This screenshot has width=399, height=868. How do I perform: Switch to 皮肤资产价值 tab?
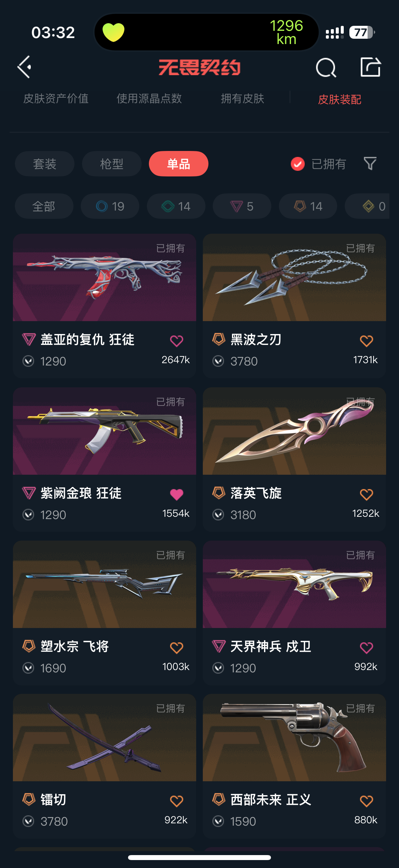click(x=56, y=98)
